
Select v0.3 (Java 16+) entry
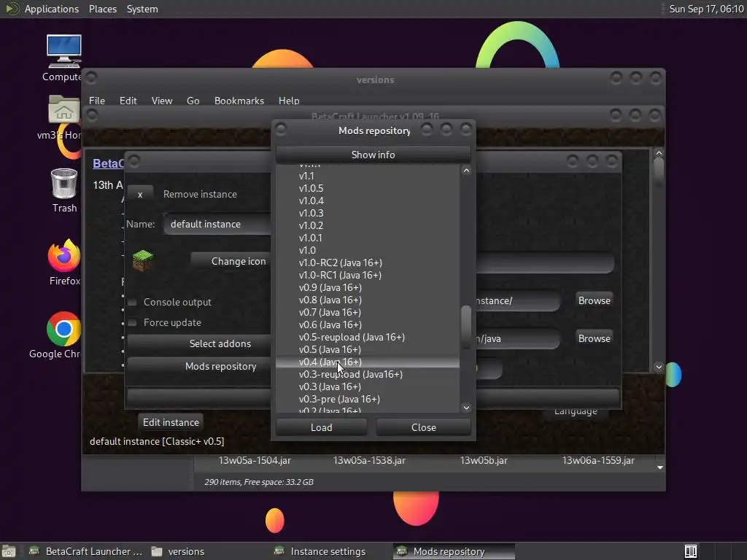click(x=368, y=386)
